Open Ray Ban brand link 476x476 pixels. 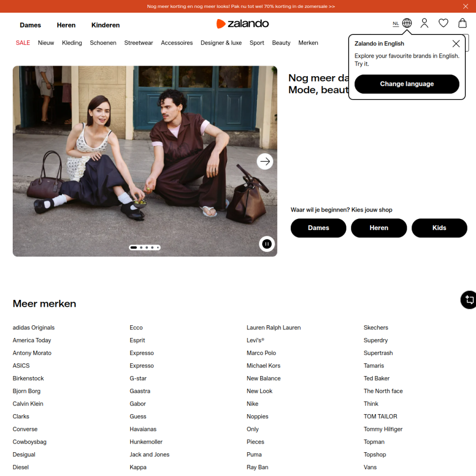click(x=258, y=468)
